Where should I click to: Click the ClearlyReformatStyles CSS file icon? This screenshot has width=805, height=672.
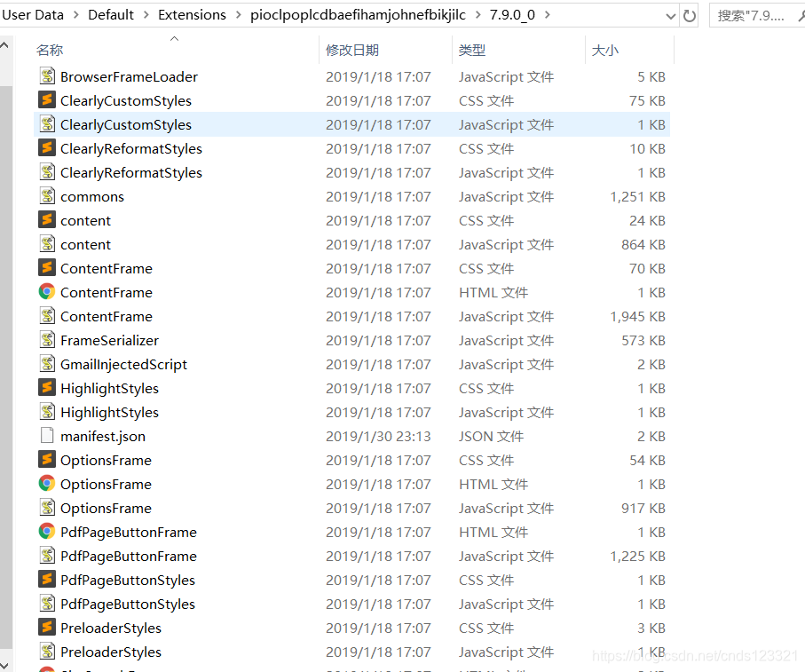[47, 148]
